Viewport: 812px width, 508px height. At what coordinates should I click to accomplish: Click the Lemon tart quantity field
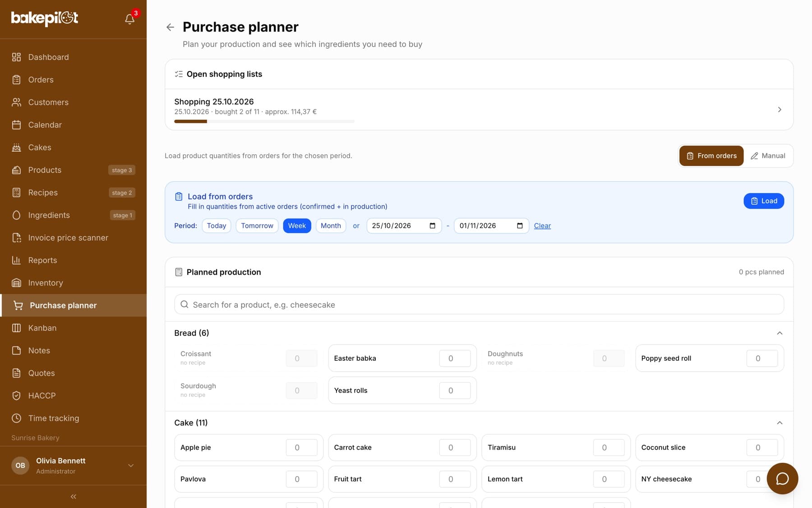(609, 479)
